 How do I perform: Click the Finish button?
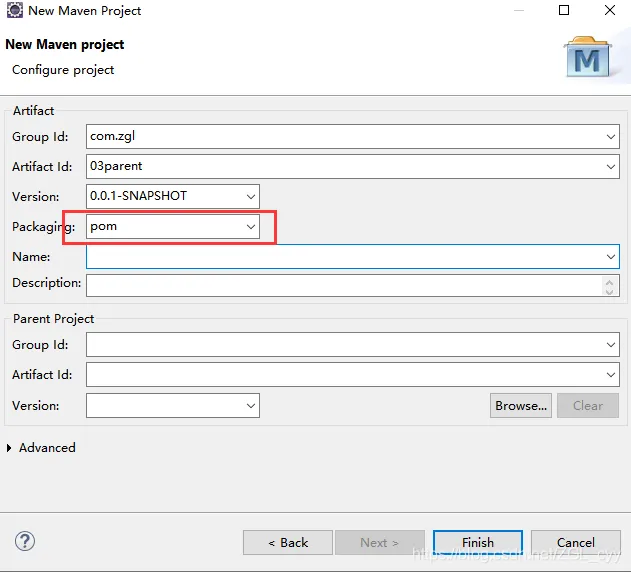coord(478,542)
